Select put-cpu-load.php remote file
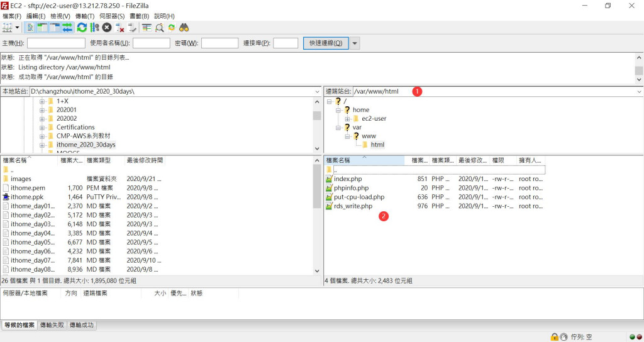The width and height of the screenshot is (644, 342). click(x=359, y=197)
